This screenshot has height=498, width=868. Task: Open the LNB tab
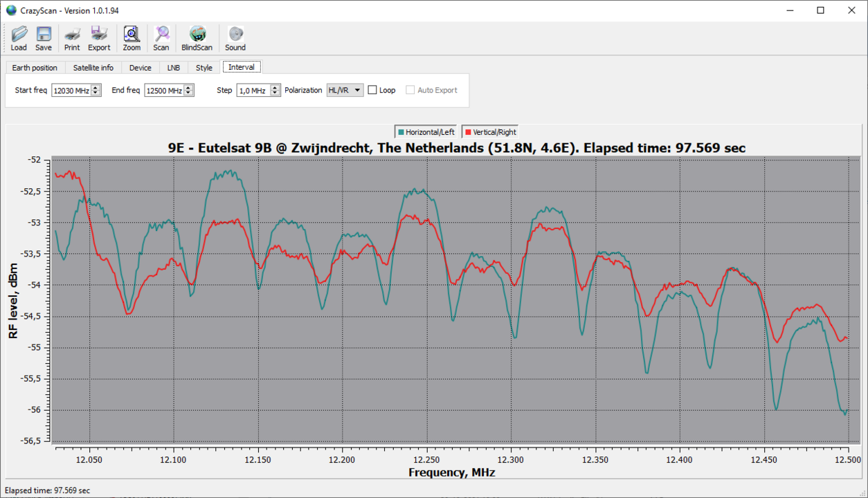coord(173,68)
